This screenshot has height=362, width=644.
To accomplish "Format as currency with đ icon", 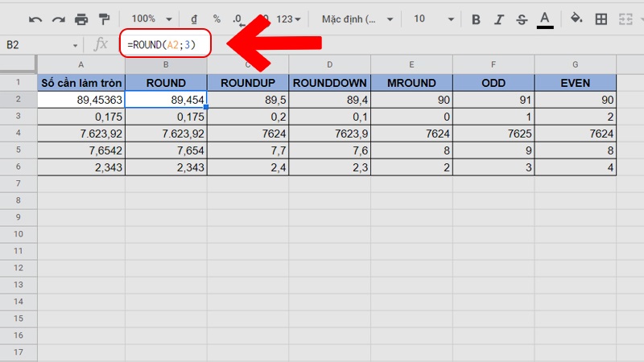I will pos(194,19).
